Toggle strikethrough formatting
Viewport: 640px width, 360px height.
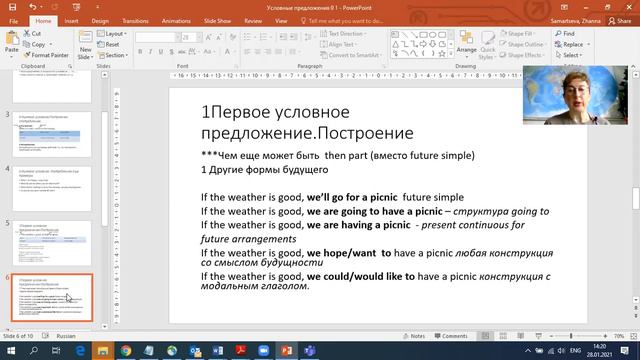coord(182,52)
